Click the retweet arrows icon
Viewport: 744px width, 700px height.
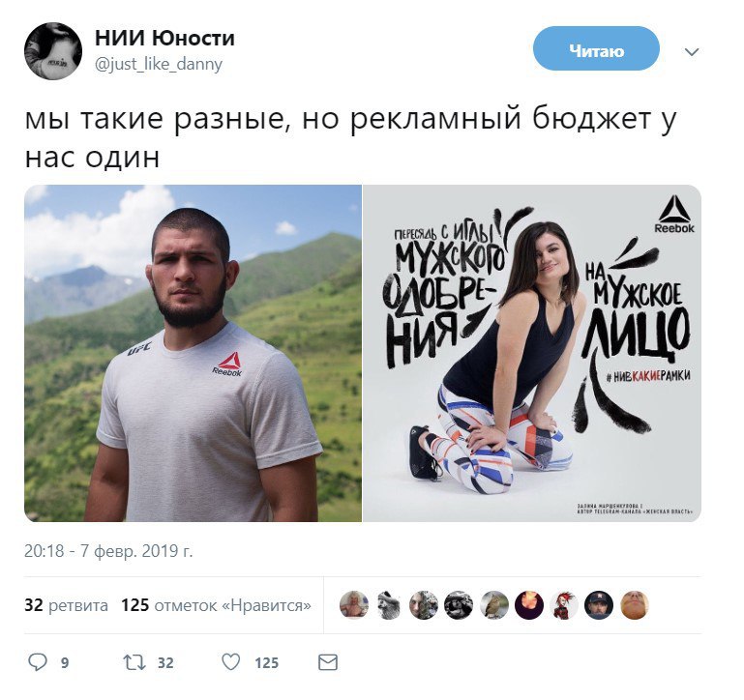[134, 662]
